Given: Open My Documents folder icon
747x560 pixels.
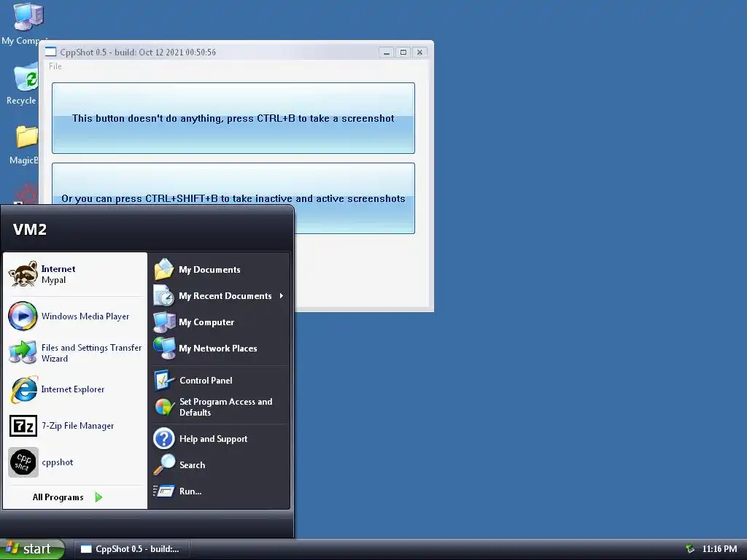Looking at the screenshot, I should point(164,270).
